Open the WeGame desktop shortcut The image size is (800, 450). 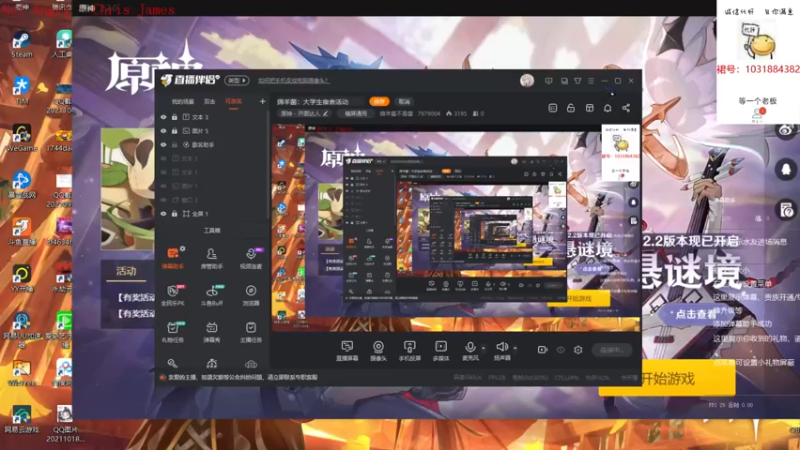tap(21, 138)
